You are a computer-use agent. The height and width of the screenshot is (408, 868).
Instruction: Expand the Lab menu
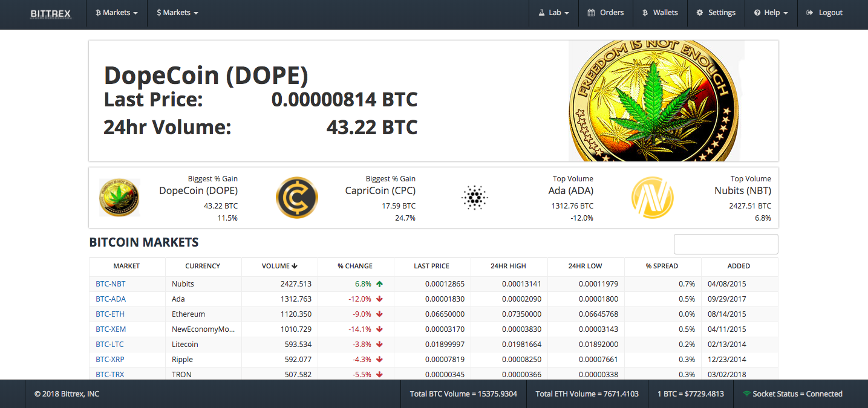tap(554, 13)
